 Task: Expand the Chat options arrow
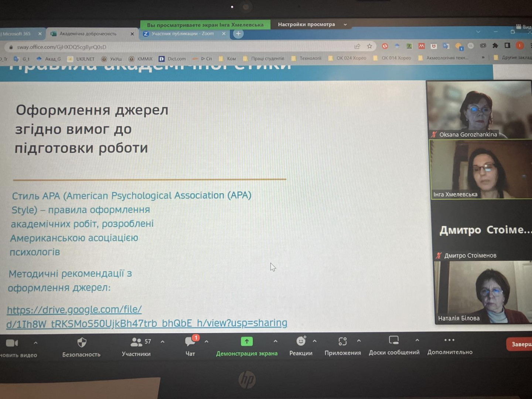207,342
